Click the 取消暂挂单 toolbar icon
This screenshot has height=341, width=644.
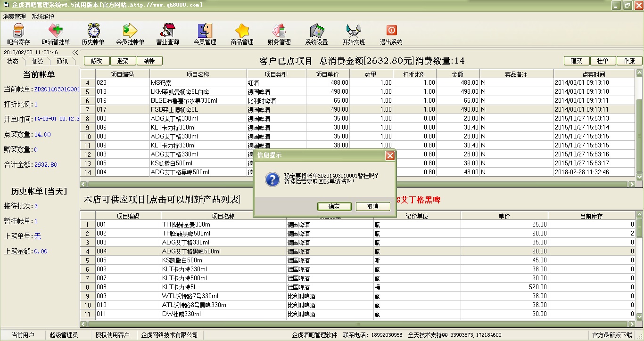[56, 34]
